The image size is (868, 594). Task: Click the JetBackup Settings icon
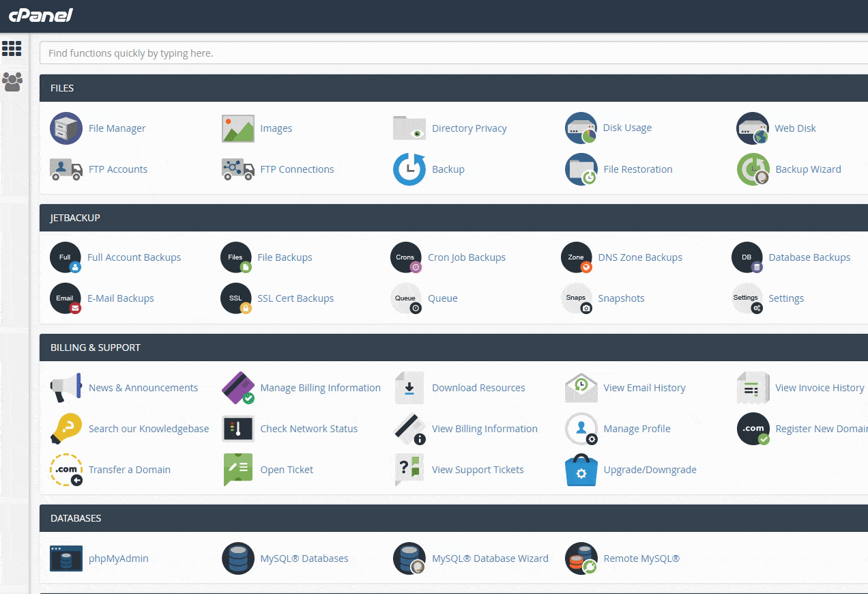(747, 298)
